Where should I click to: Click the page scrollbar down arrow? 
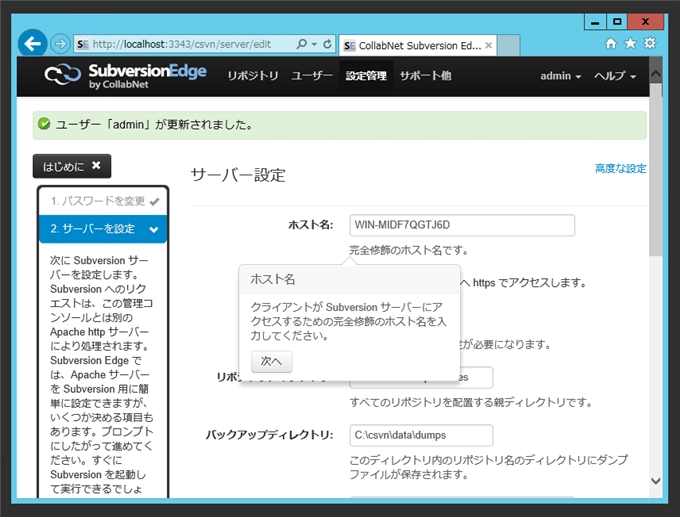(x=656, y=481)
